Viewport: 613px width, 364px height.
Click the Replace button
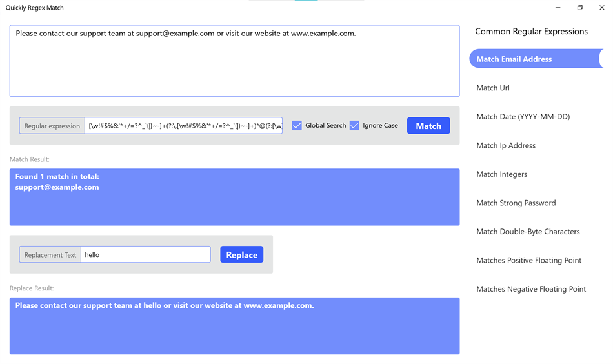(241, 254)
